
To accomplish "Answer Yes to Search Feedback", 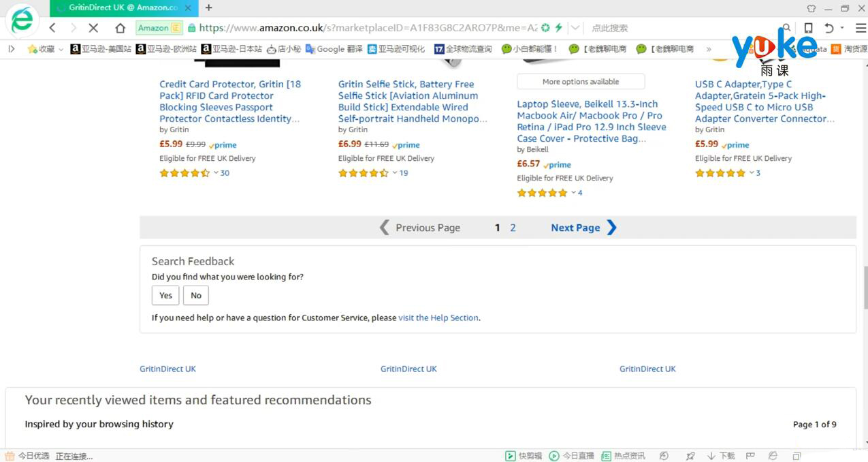I will pos(165,295).
